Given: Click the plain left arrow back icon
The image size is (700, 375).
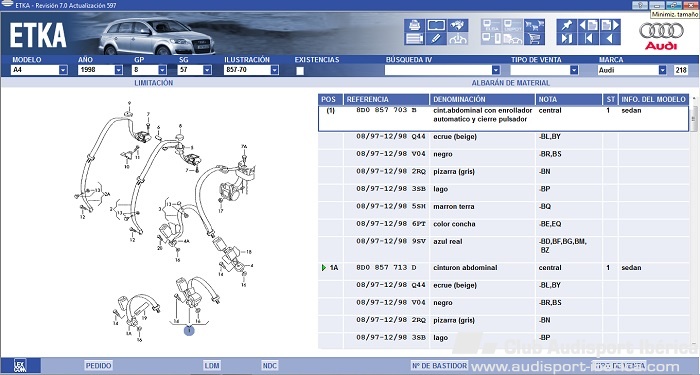Looking at the screenshot, I should (610, 39).
